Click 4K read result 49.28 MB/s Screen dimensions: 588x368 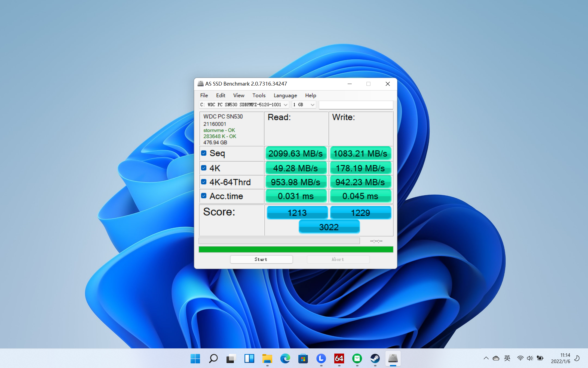coord(296,168)
